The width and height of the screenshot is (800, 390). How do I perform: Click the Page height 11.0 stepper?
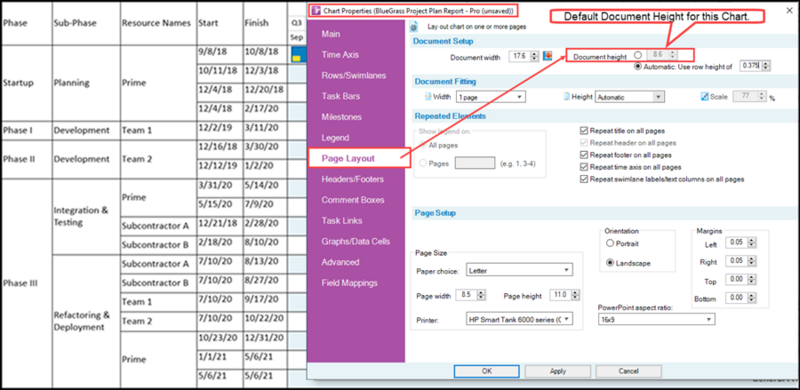577,295
